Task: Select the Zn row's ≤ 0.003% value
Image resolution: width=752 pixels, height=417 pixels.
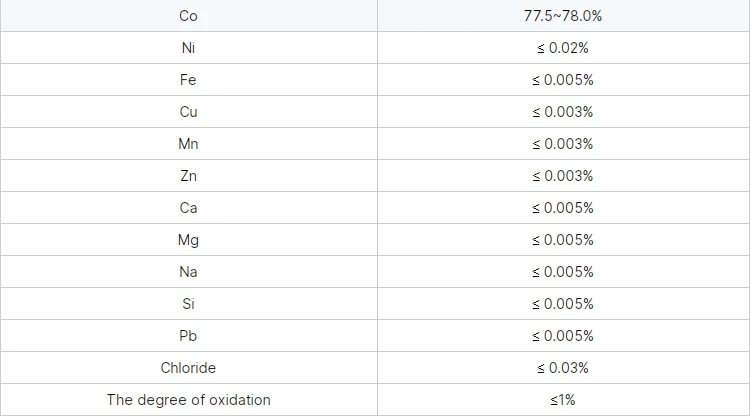Action: [x=563, y=176]
